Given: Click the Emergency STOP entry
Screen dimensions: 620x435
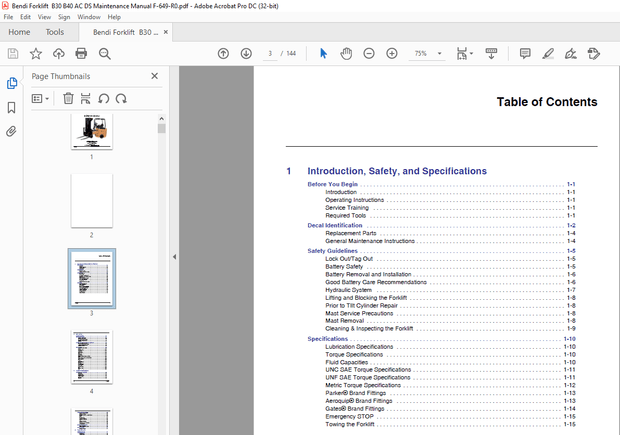Looking at the screenshot, I should [x=349, y=416].
